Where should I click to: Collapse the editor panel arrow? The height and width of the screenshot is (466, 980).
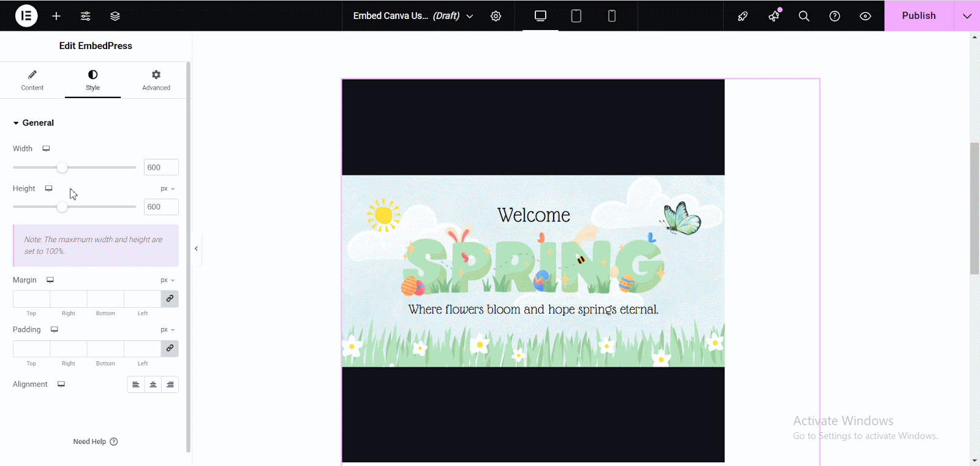(x=196, y=248)
